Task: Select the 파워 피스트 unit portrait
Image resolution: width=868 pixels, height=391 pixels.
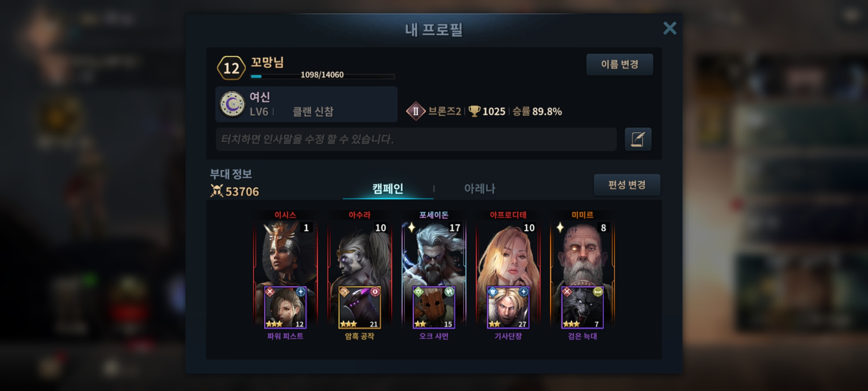Action: tap(285, 307)
